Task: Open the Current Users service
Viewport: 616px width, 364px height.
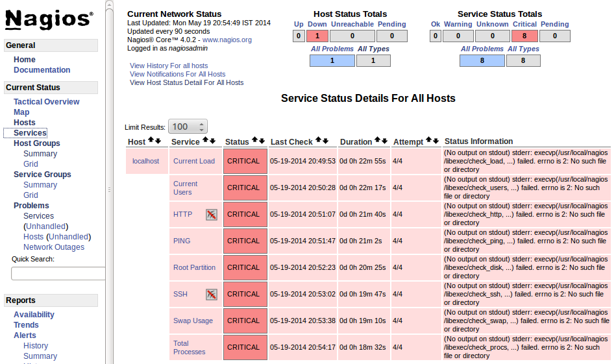Action: pyautogui.click(x=186, y=188)
